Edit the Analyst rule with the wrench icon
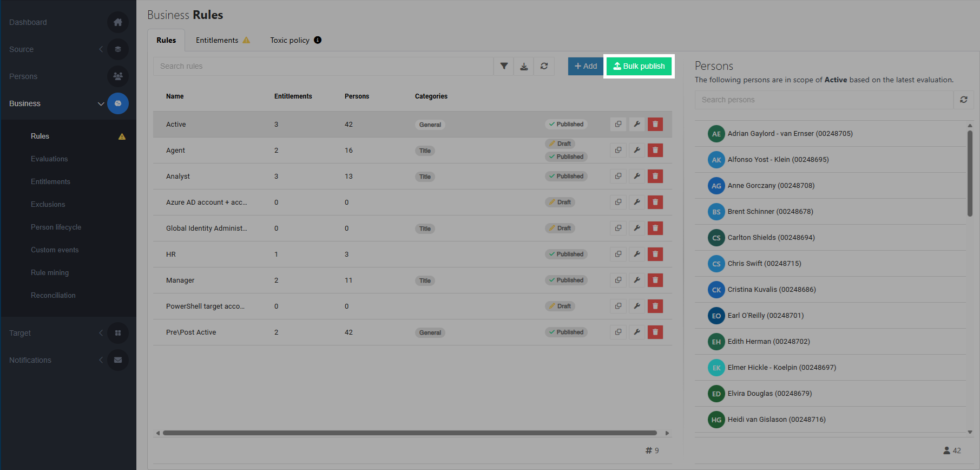 click(x=637, y=176)
